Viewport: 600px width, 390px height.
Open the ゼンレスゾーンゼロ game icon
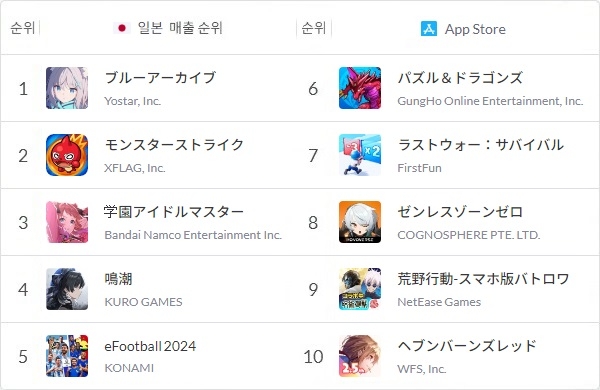click(360, 222)
